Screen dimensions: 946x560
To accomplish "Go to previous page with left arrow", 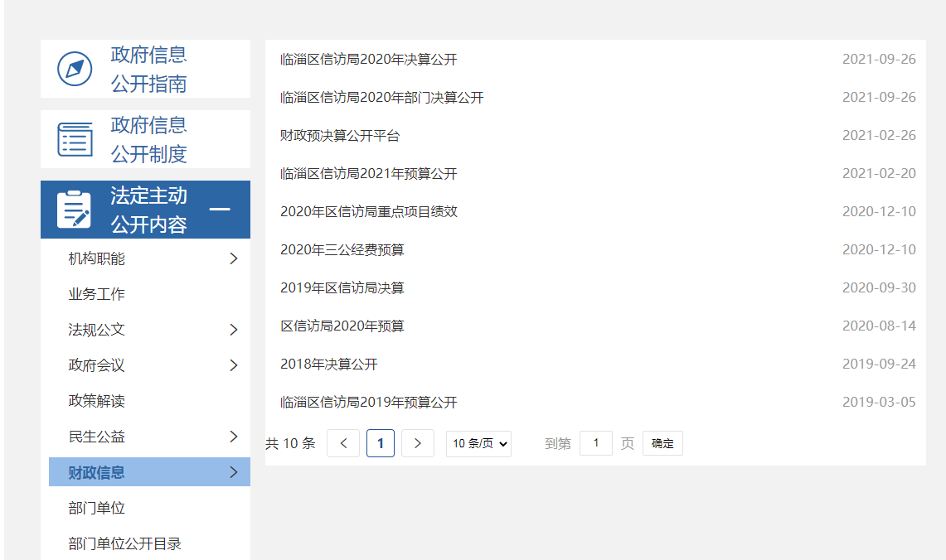I will [343, 443].
